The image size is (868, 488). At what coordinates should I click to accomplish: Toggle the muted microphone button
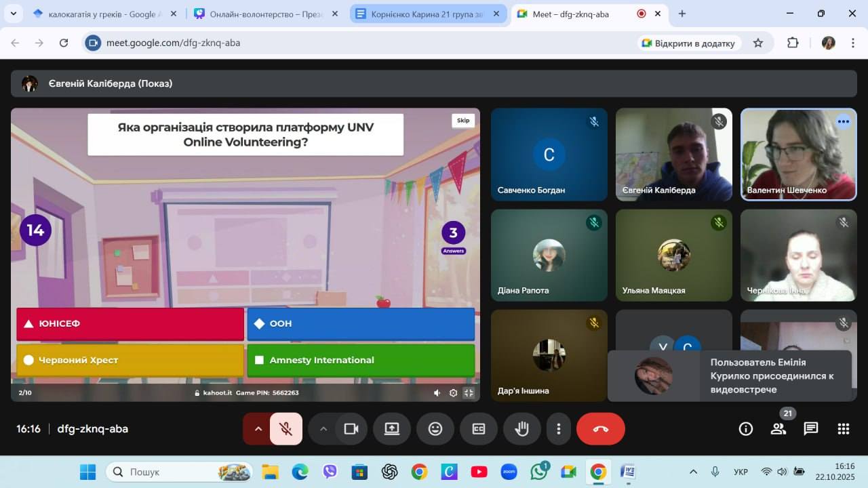tap(286, 429)
